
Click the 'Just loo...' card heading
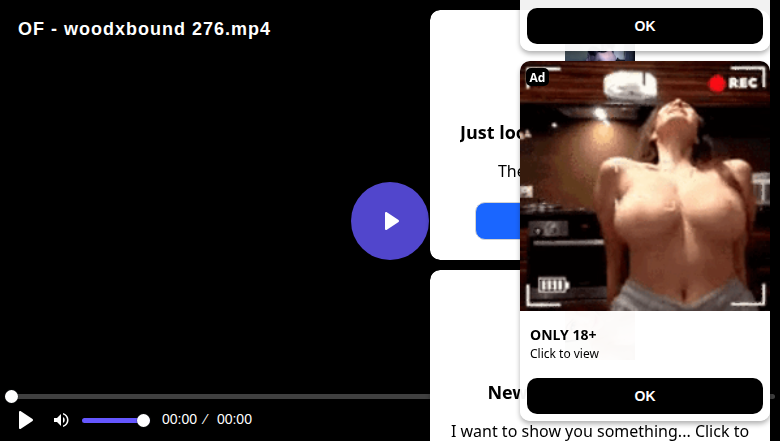pyautogui.click(x=490, y=133)
